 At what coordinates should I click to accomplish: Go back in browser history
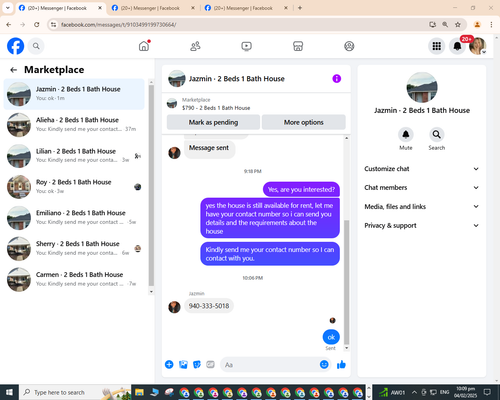pos(9,24)
